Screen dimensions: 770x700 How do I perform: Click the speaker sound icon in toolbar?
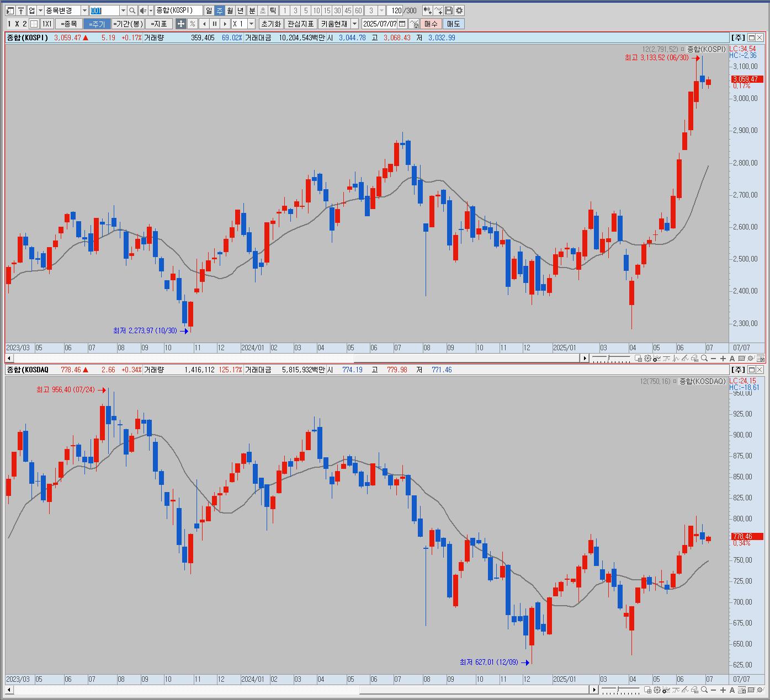143,10
